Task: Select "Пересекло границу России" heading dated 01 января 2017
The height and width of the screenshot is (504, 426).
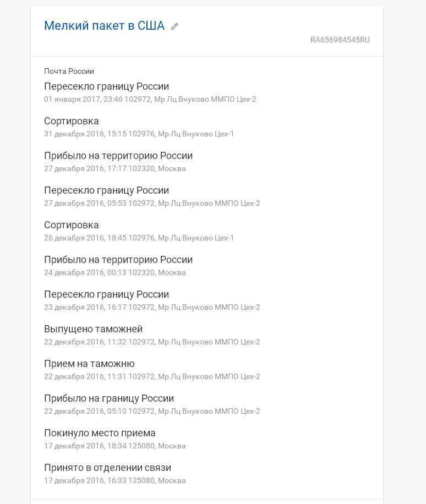Action: [x=106, y=86]
